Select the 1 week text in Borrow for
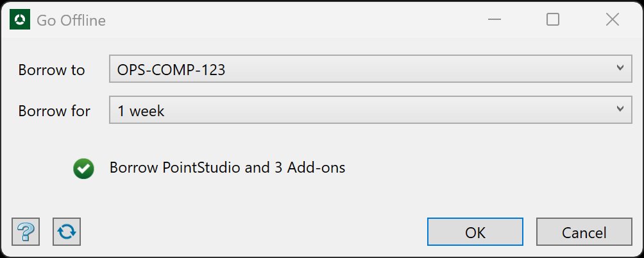This screenshot has width=644, height=258. pos(141,111)
